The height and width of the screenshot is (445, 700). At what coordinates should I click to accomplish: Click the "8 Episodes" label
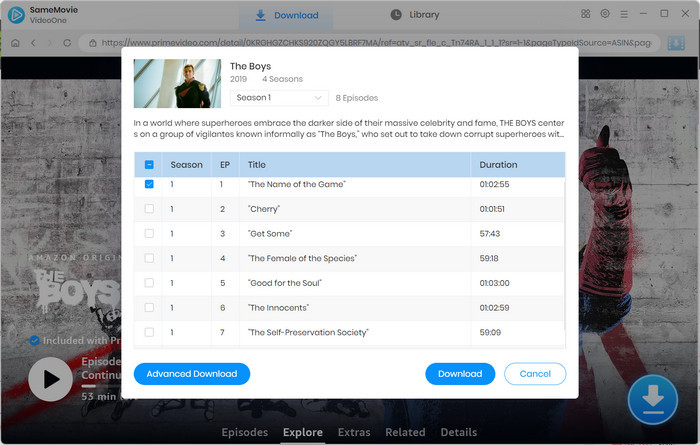click(x=357, y=98)
